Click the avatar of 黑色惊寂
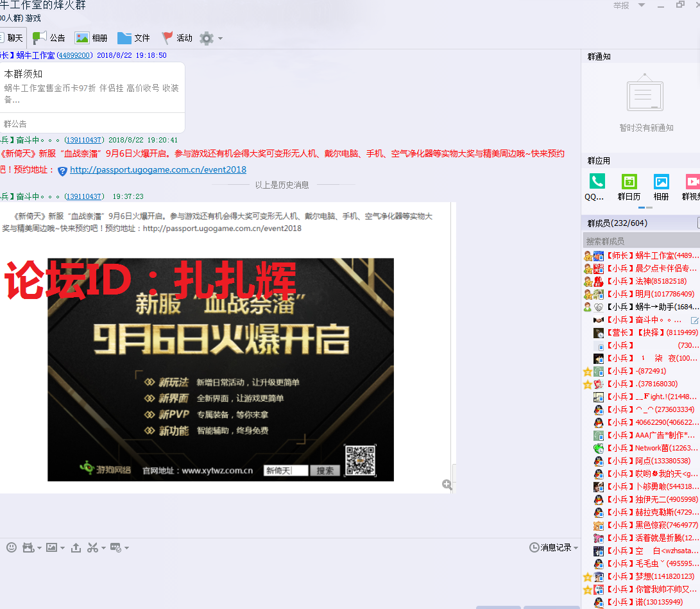Image resolution: width=700 pixels, height=609 pixels. [x=598, y=526]
